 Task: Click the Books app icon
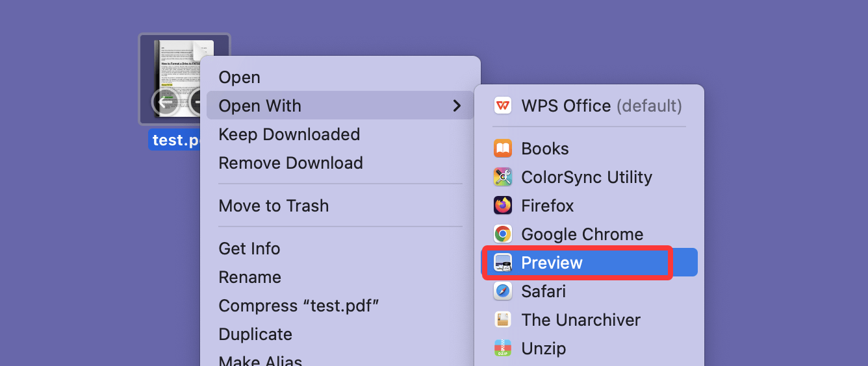click(503, 149)
